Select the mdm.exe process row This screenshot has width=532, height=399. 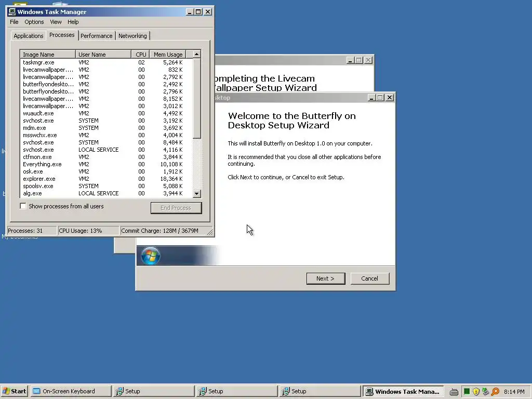(106, 128)
